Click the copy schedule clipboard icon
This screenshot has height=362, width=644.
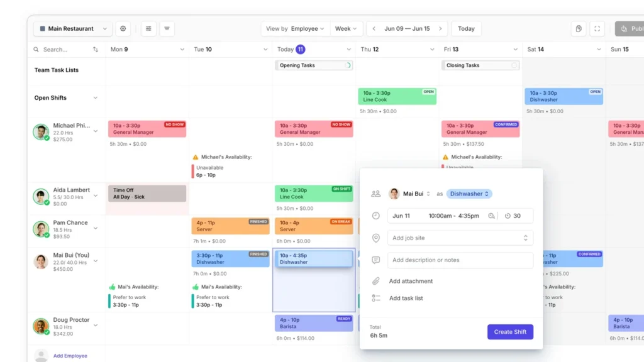(579, 29)
